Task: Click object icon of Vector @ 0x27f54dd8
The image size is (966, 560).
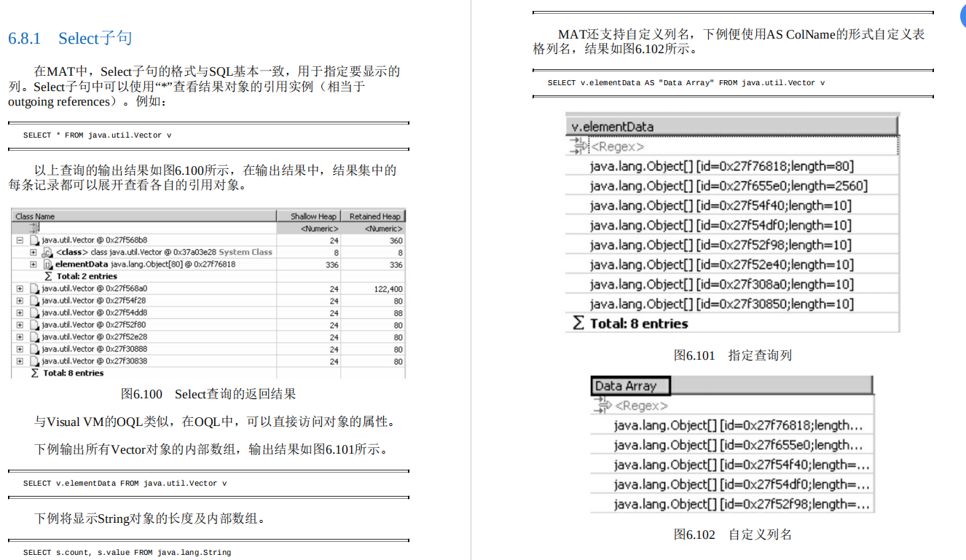Action: (x=34, y=312)
